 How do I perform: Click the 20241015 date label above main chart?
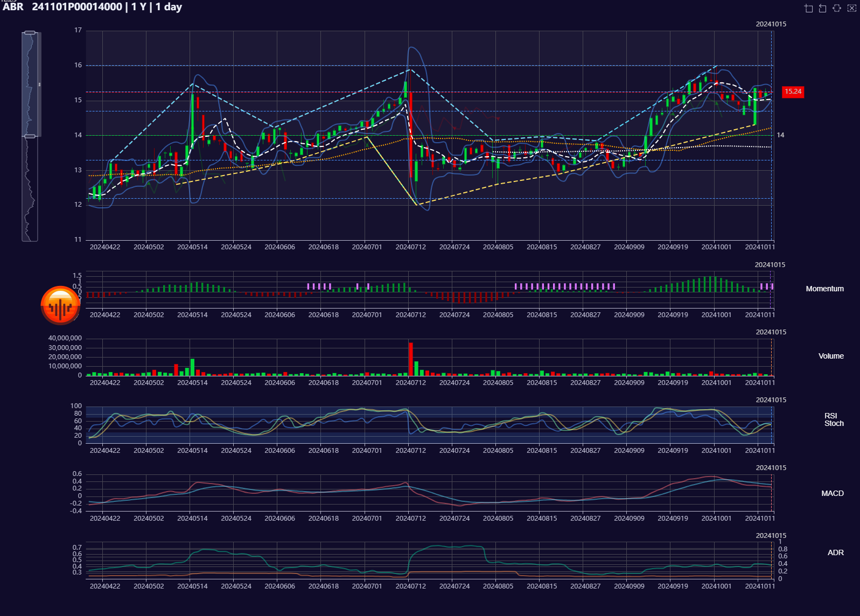click(771, 24)
